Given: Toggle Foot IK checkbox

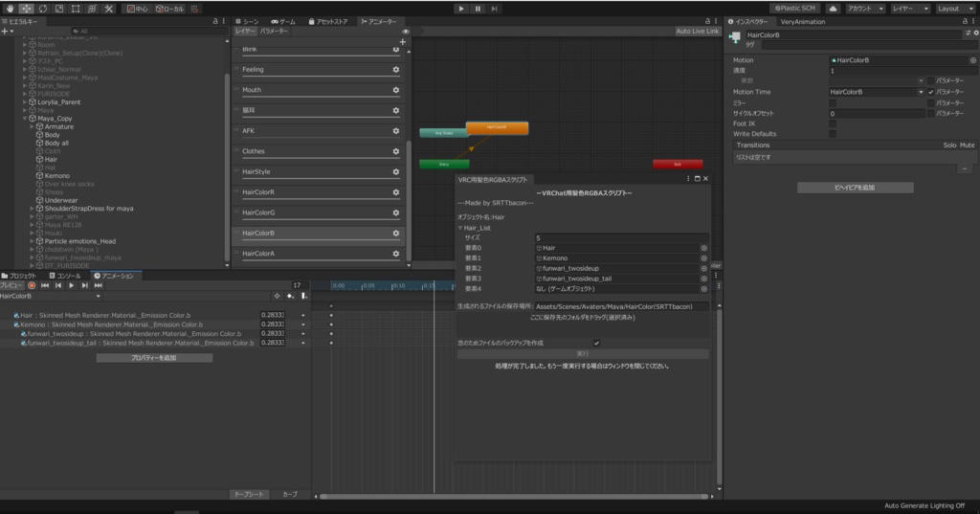Looking at the screenshot, I should 833,123.
